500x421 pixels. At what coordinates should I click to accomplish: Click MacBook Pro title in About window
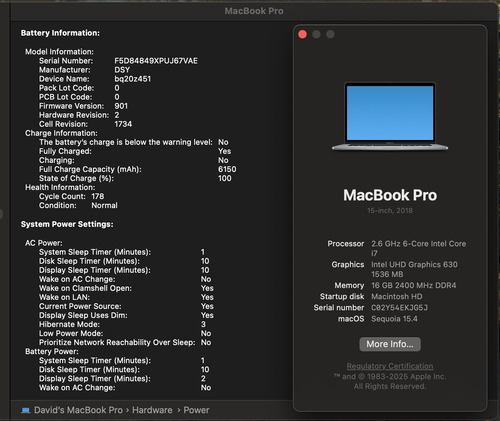(x=390, y=195)
